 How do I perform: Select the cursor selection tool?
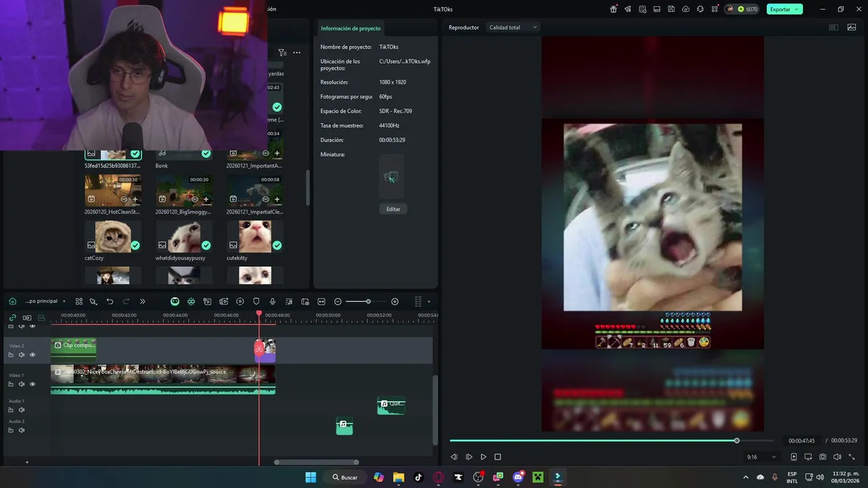click(x=93, y=302)
